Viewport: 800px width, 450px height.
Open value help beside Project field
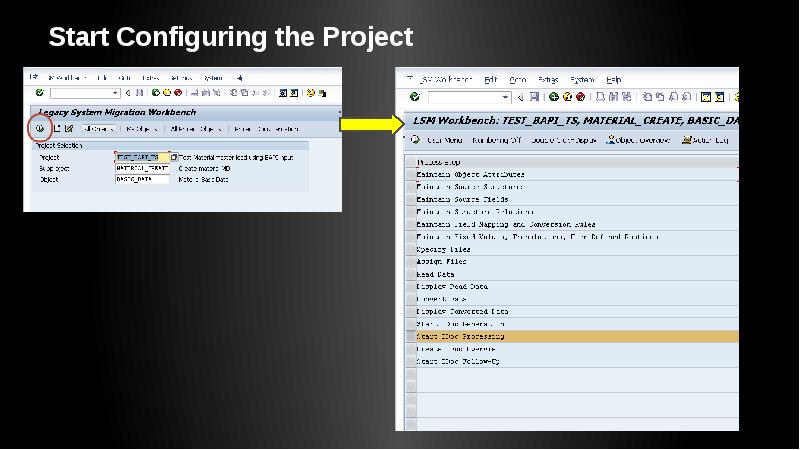[173, 157]
